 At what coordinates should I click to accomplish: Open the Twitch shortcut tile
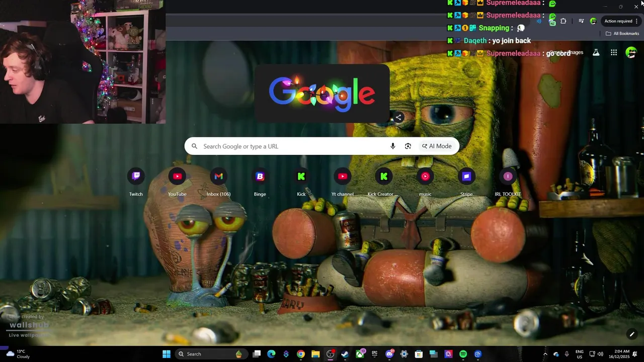coord(136,182)
